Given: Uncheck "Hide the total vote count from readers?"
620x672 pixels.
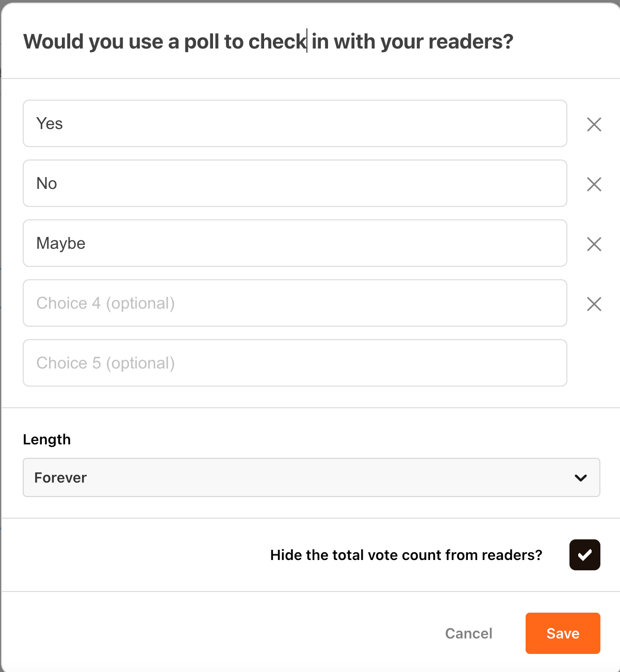Looking at the screenshot, I should point(584,554).
